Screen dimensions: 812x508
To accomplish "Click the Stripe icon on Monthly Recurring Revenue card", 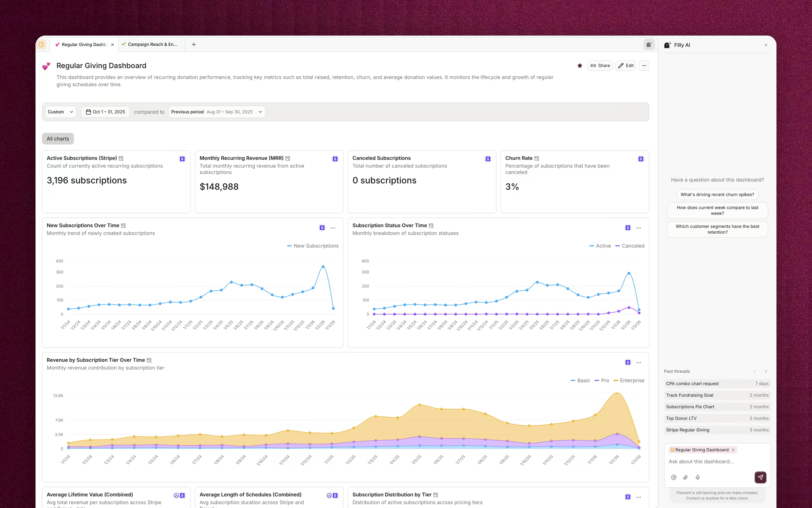I will pos(335,159).
